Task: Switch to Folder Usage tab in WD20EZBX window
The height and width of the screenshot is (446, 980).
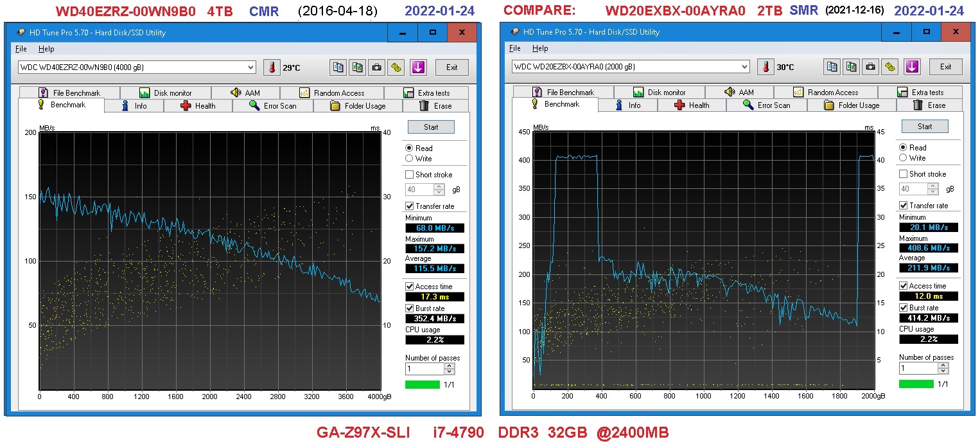Action: (x=852, y=105)
